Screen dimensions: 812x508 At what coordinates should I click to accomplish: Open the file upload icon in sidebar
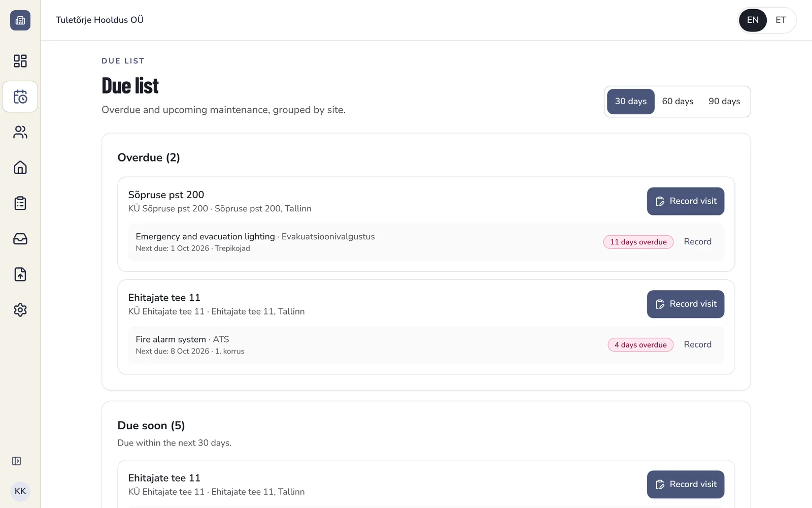pos(20,274)
